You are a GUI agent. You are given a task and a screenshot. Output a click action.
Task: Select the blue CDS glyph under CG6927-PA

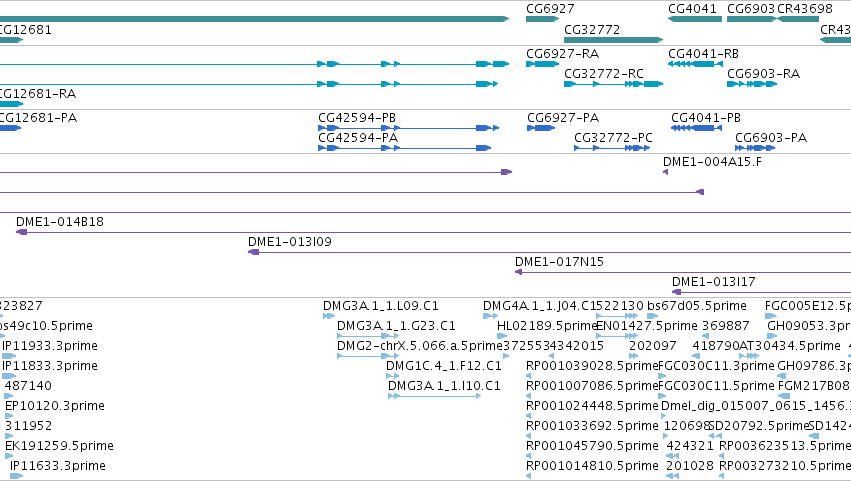click(541, 128)
